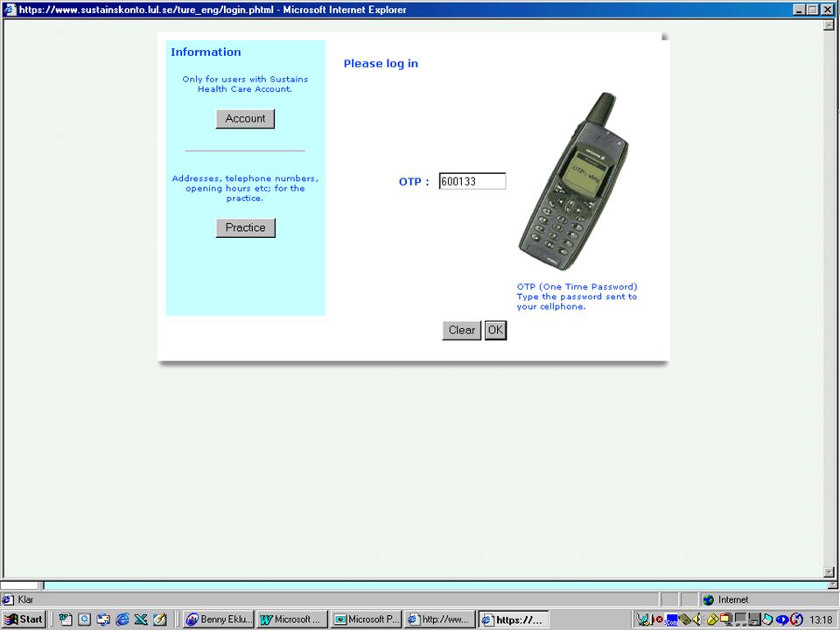This screenshot has width=840, height=630.
Task: Switch to the Benny Eklu... taskbar window
Action: click(x=219, y=619)
